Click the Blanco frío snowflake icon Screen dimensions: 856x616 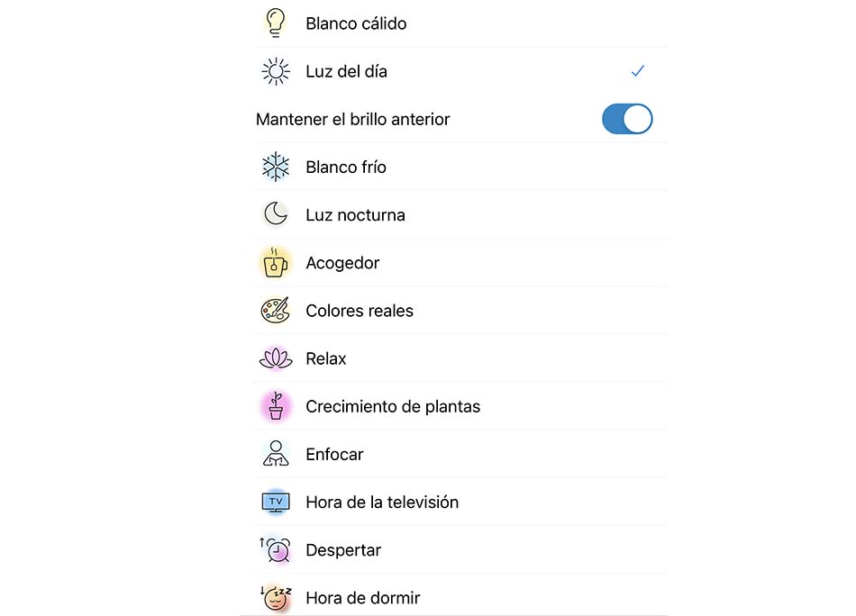[x=276, y=167]
